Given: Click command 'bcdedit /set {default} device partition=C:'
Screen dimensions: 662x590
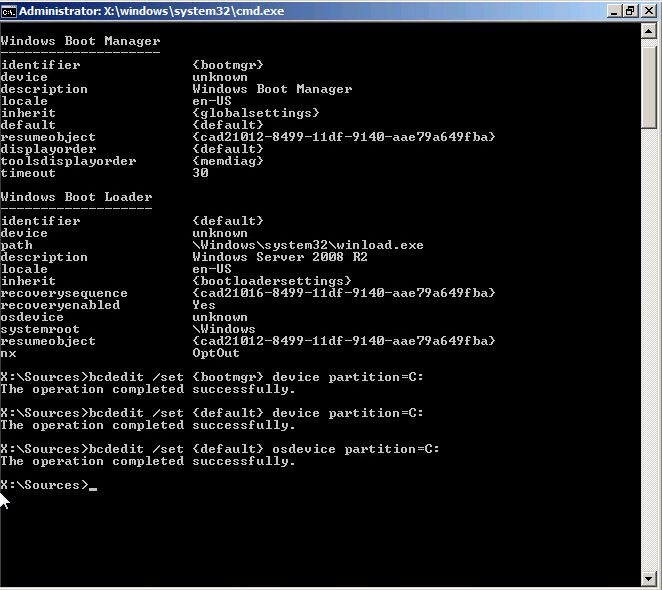Looking at the screenshot, I should 256,413.
